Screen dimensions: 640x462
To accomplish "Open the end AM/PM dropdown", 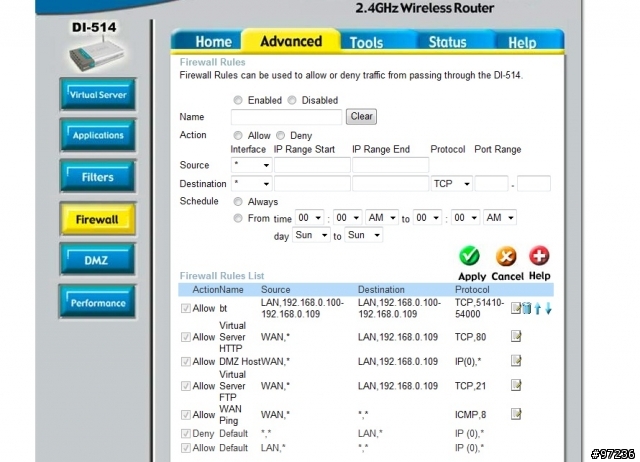I will coord(500,218).
